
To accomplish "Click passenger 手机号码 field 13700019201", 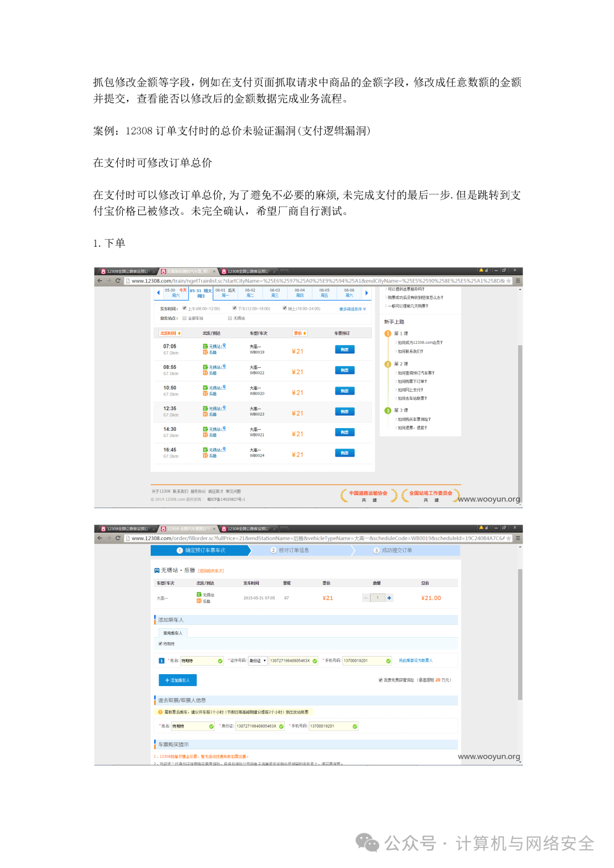I will click(367, 661).
